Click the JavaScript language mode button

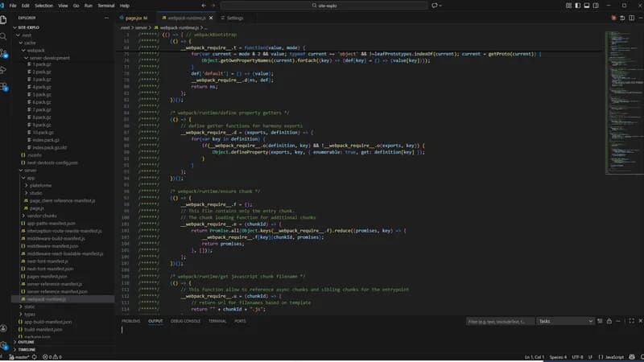point(613,356)
